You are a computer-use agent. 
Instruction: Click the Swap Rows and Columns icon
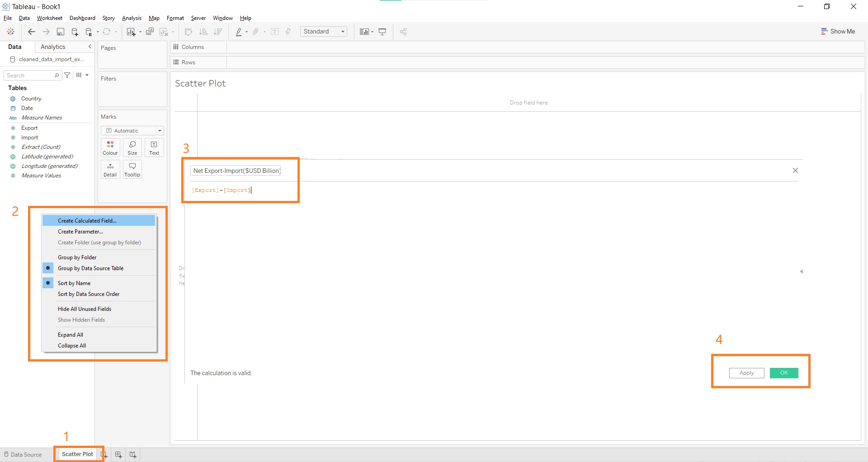(x=189, y=32)
